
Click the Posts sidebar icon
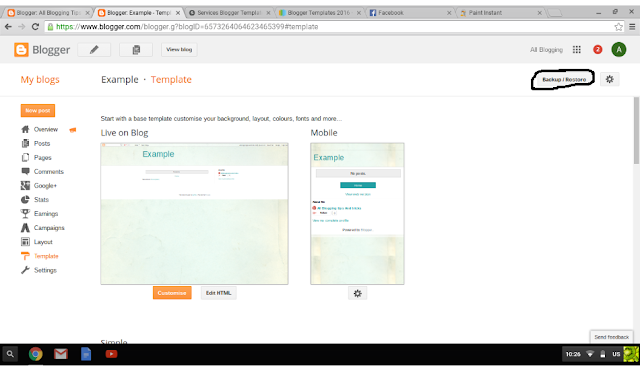coord(25,143)
